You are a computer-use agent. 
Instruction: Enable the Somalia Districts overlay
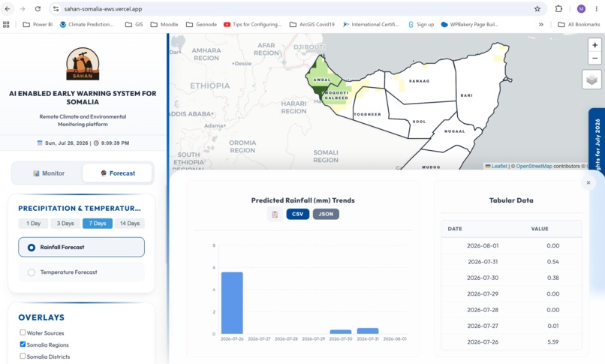coord(23,356)
